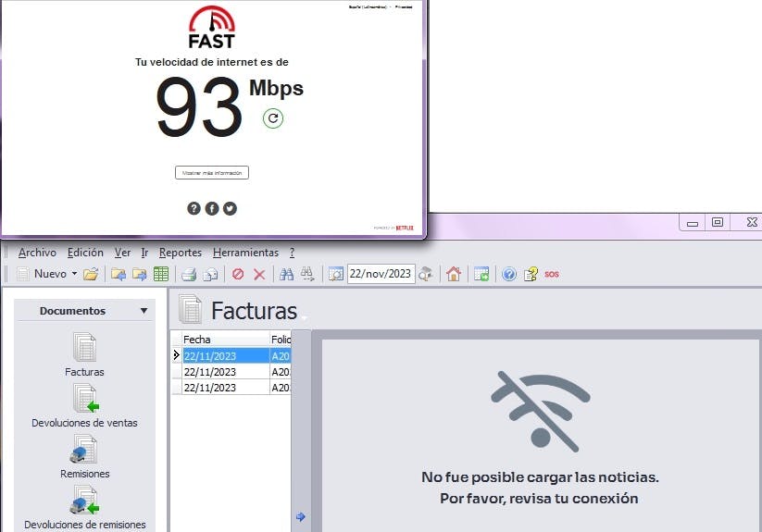The height and width of the screenshot is (532, 762).
Task: Click the Folio column header
Action: click(281, 340)
